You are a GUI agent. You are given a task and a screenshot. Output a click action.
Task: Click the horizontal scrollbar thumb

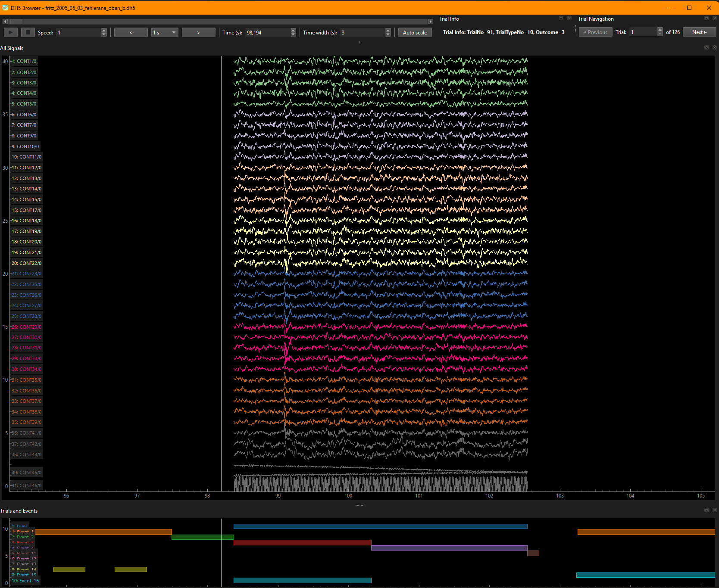pos(16,22)
